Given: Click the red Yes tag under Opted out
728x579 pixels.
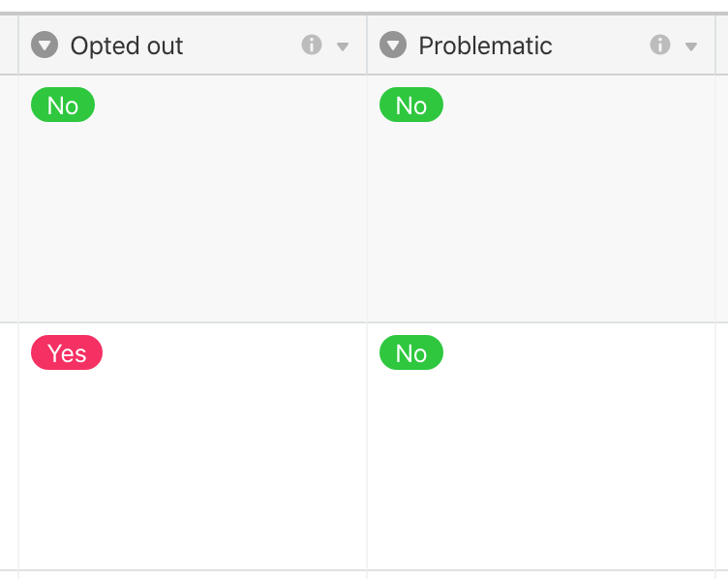Looking at the screenshot, I should [x=67, y=352].
